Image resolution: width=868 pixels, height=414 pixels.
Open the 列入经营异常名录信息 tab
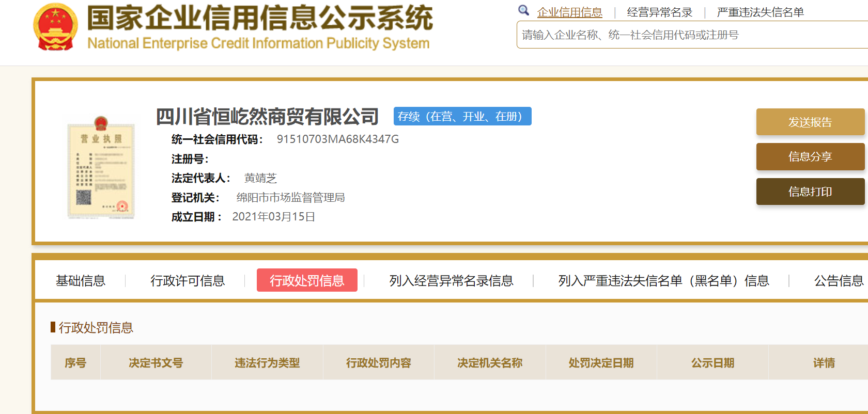451,280
